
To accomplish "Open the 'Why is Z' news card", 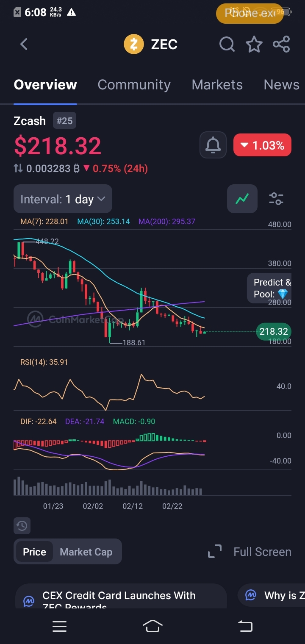I will click(271, 596).
